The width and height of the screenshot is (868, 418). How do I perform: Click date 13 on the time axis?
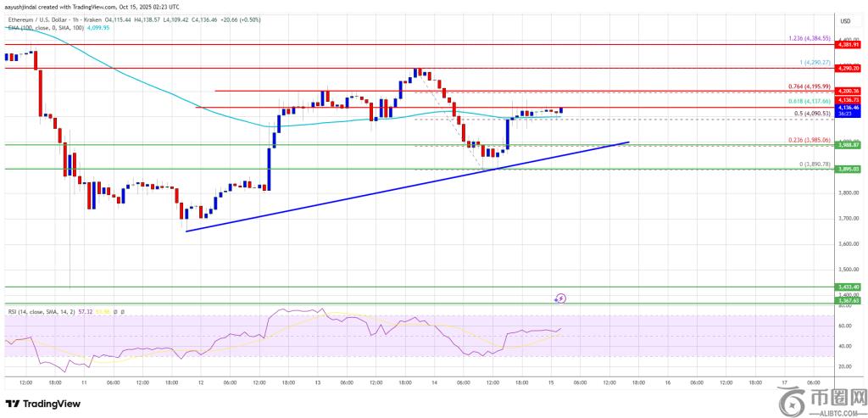(317, 382)
